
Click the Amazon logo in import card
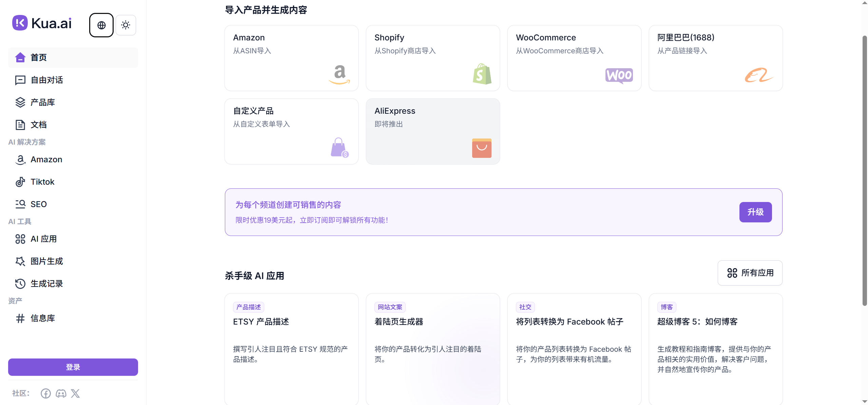340,75
